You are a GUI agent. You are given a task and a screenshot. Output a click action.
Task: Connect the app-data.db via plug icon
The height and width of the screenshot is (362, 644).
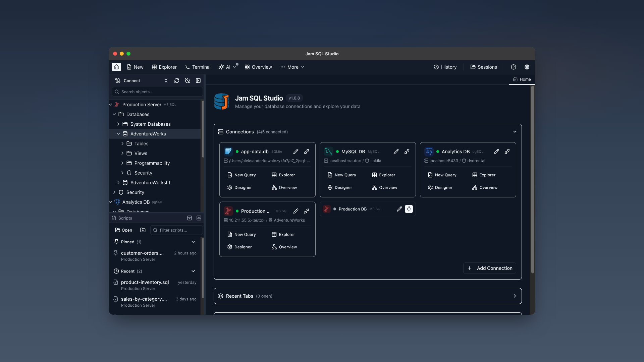click(x=306, y=152)
